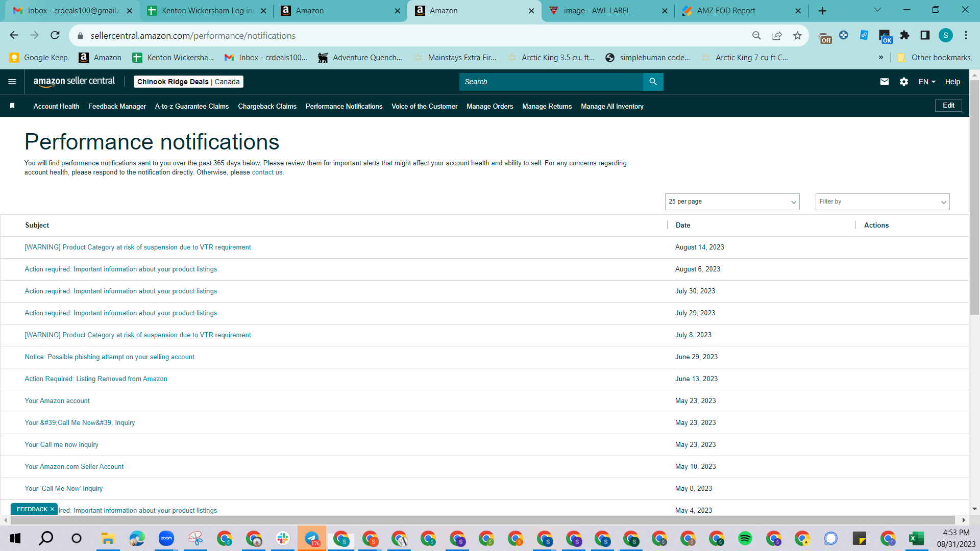Click the Amazon Seller Central logo
The width and height of the screenshot is (980, 551).
pos(74,82)
